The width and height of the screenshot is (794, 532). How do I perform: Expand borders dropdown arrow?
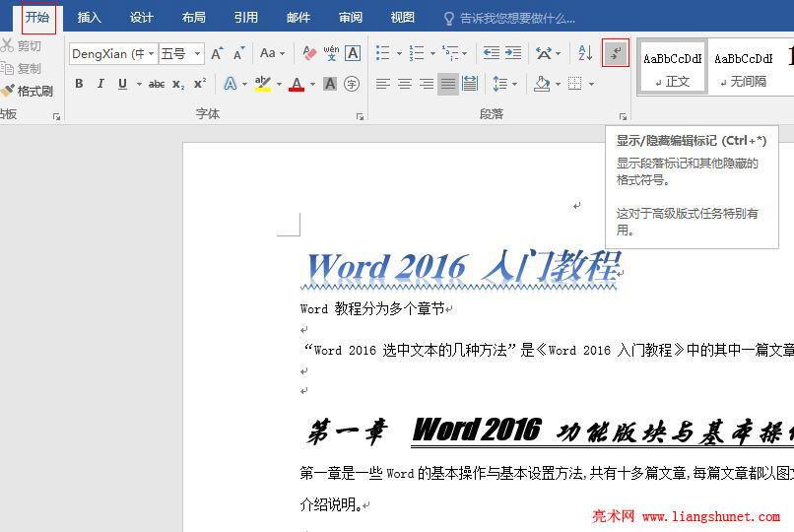(591, 84)
